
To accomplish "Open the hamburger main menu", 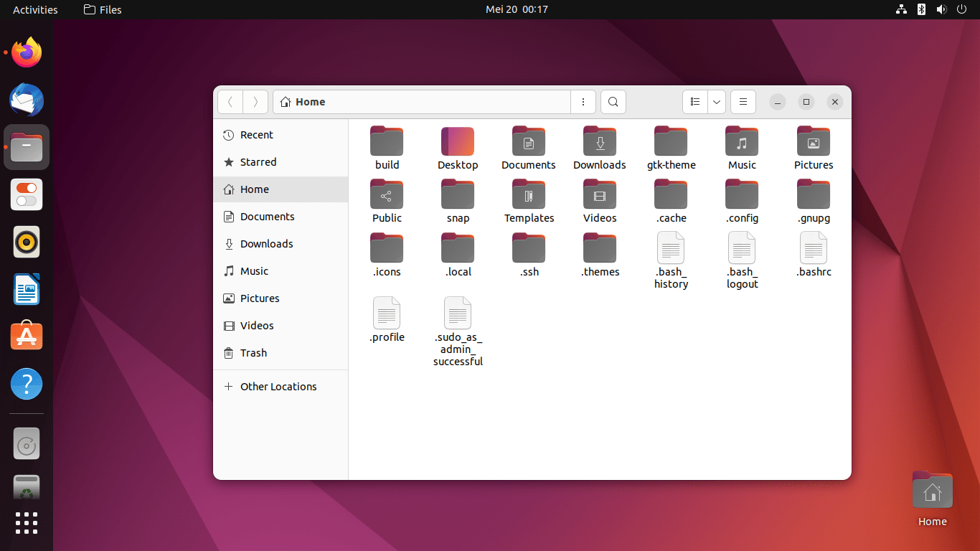I will tap(743, 102).
